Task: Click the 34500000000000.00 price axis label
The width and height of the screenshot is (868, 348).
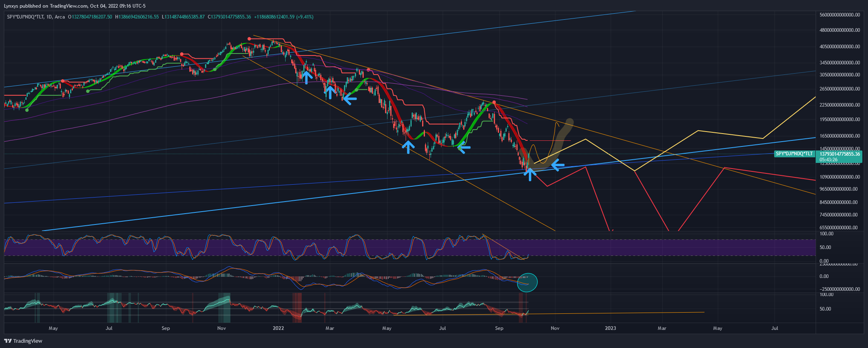Action: point(840,62)
